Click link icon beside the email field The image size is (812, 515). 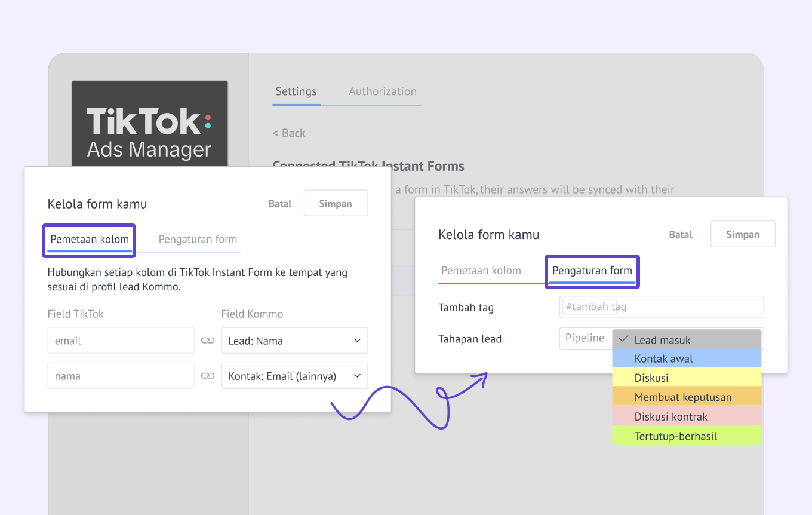pyautogui.click(x=207, y=341)
